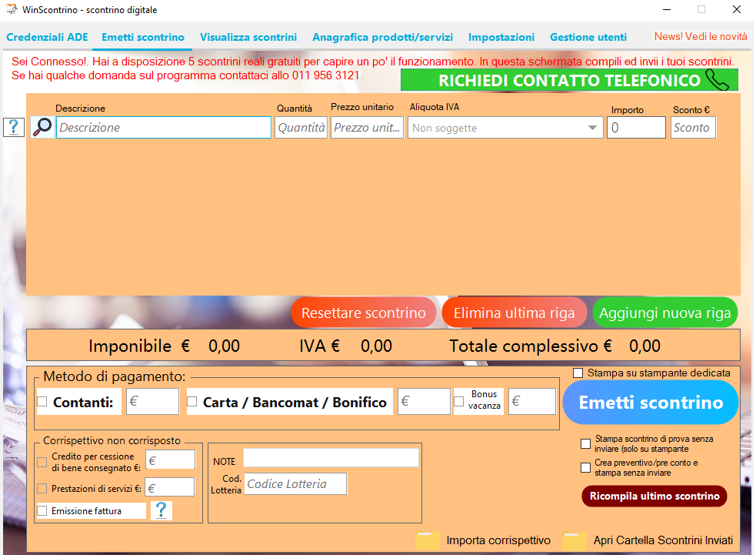Viewport: 756px width, 555px height.
Task: Open the product search magnifier icon
Action: [x=42, y=128]
